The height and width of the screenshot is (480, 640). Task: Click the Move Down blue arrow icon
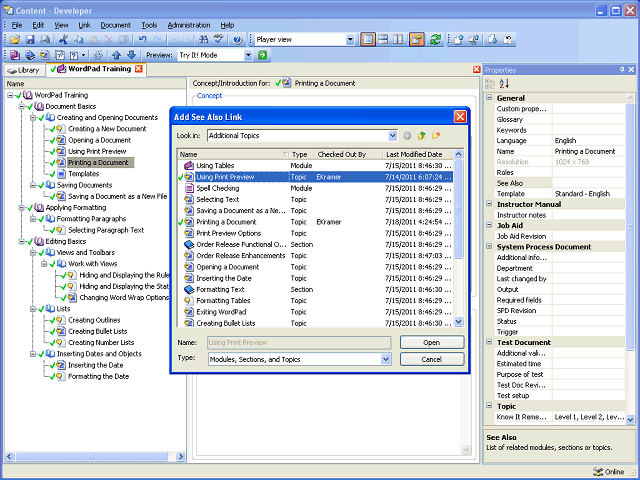click(131, 55)
